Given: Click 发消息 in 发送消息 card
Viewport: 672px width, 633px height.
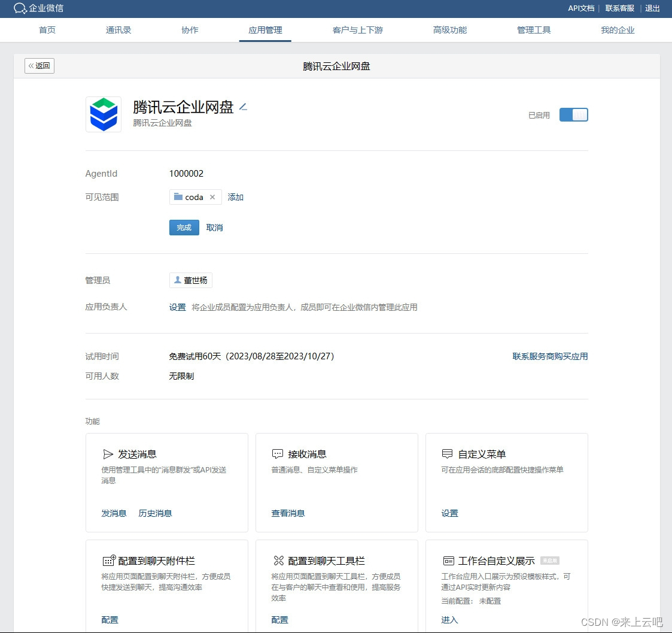Looking at the screenshot, I should click(114, 513).
